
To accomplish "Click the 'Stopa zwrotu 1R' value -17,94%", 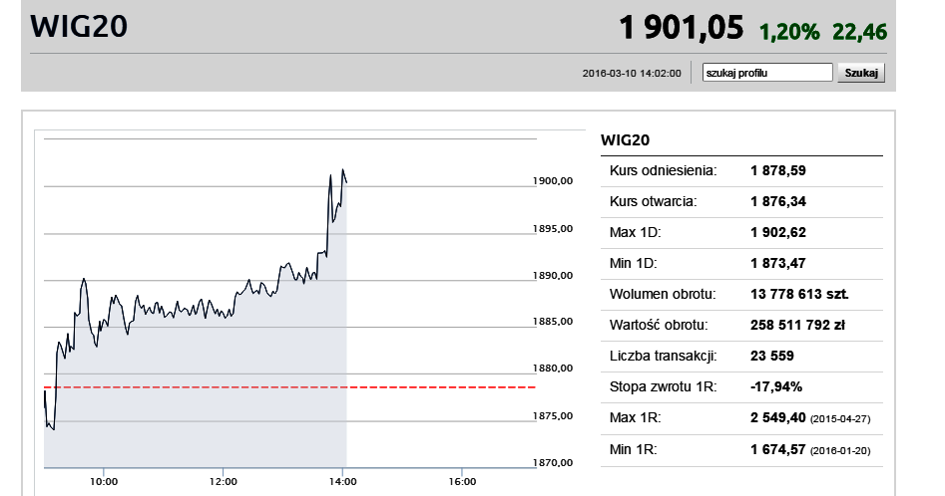I will (776, 388).
